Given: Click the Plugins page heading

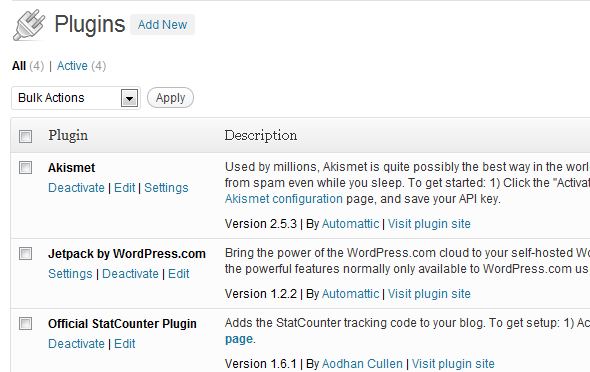Looking at the screenshot, I should 90,24.
